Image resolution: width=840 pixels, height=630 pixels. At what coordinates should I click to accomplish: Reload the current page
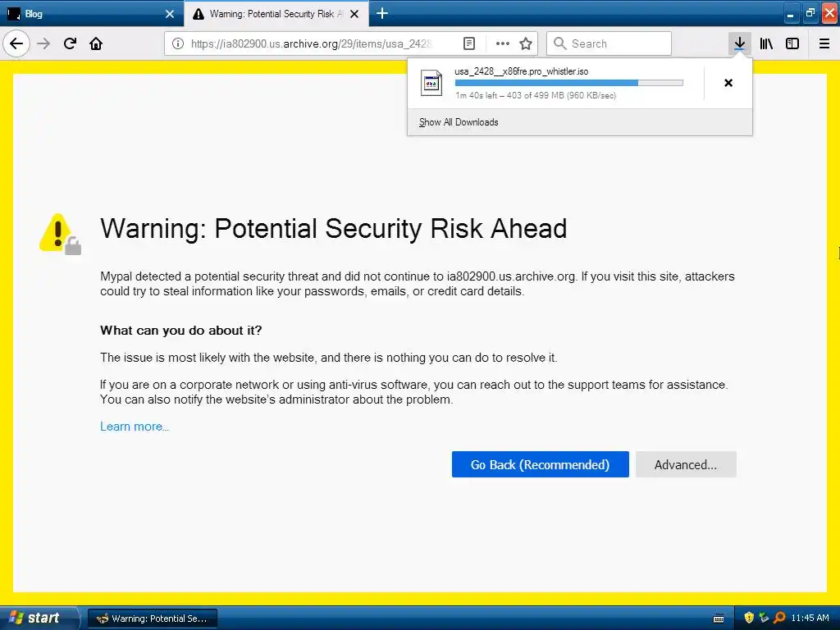[70, 43]
